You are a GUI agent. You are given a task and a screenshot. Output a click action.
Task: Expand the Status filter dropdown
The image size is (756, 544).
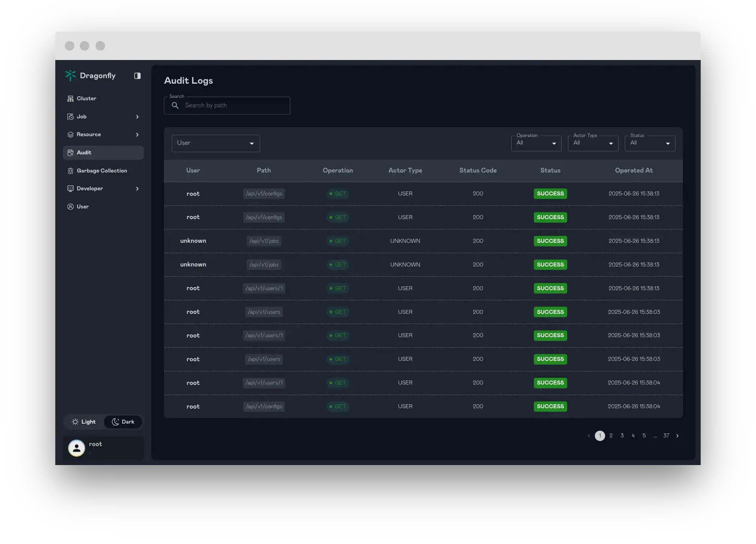pos(649,143)
